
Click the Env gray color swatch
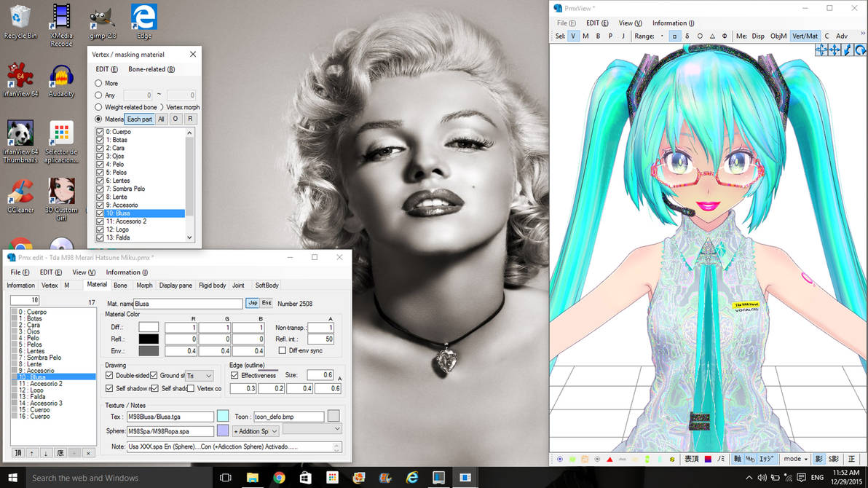click(149, 351)
